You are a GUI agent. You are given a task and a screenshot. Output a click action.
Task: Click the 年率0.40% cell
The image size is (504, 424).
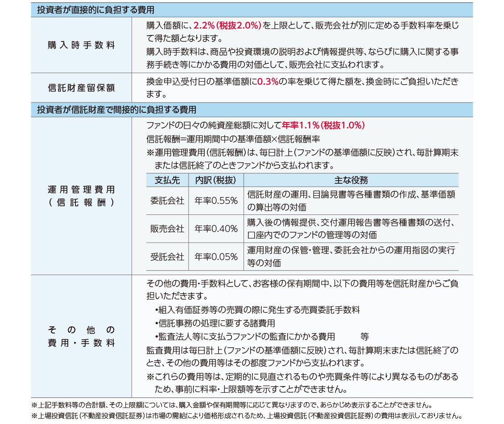216,229
